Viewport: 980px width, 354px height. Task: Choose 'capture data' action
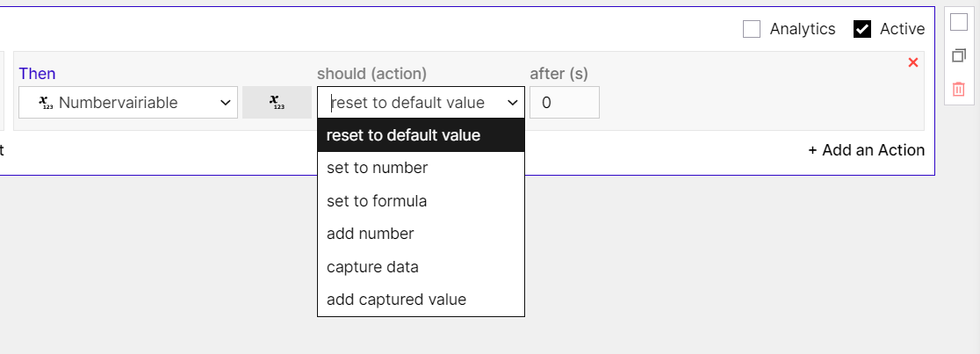(421, 266)
